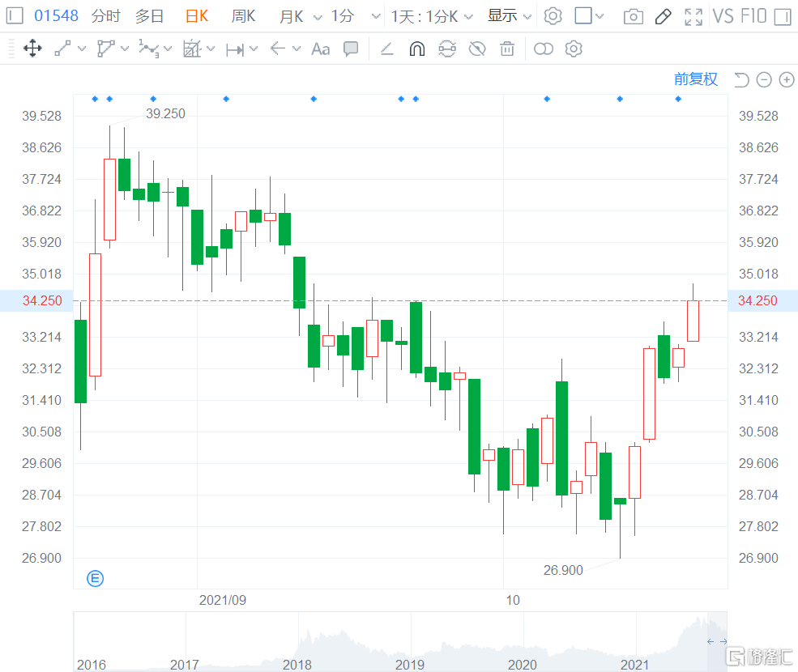Enter fullscreen chart mode
Viewport: 798px width, 672px height.
coord(693,16)
